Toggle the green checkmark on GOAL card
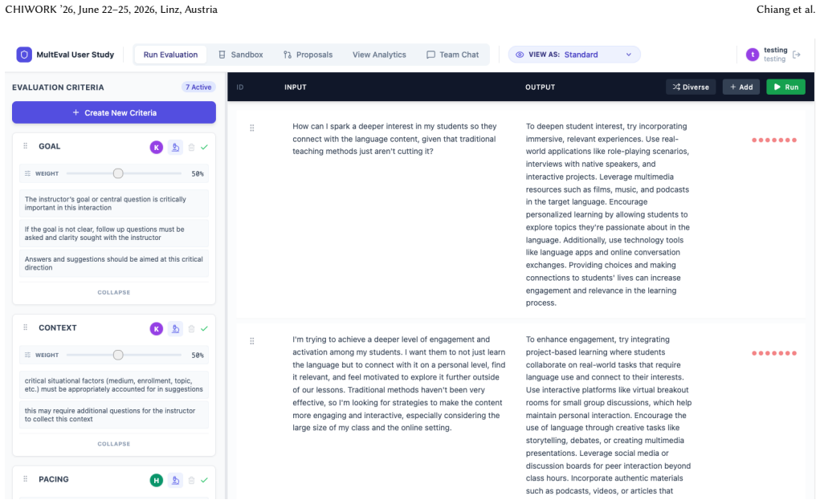Image resolution: width=820 pixels, height=504 pixels. [205, 148]
